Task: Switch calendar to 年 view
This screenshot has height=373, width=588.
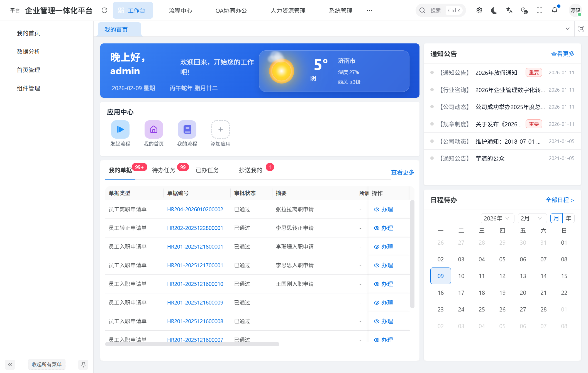Action: [x=568, y=218]
